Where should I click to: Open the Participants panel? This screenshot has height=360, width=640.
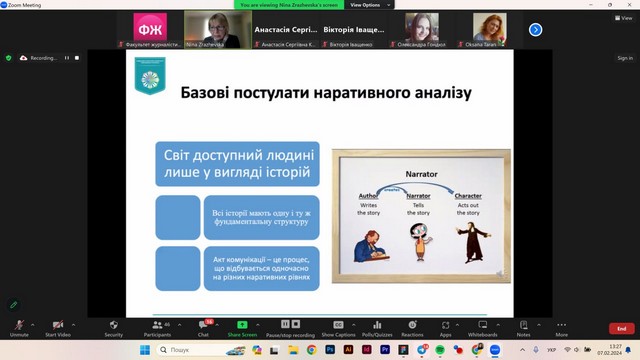pyautogui.click(x=157, y=329)
